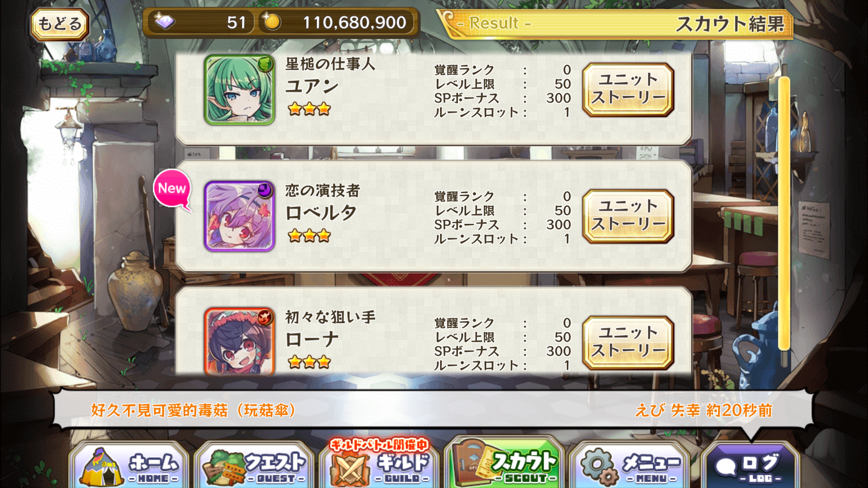
Task: Open ロベルタ unit story button
Action: coord(628,216)
